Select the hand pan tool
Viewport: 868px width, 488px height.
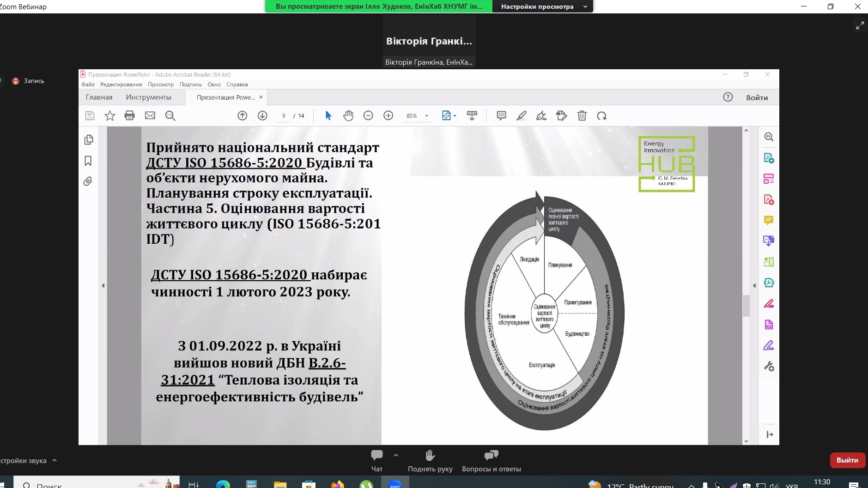(x=348, y=115)
